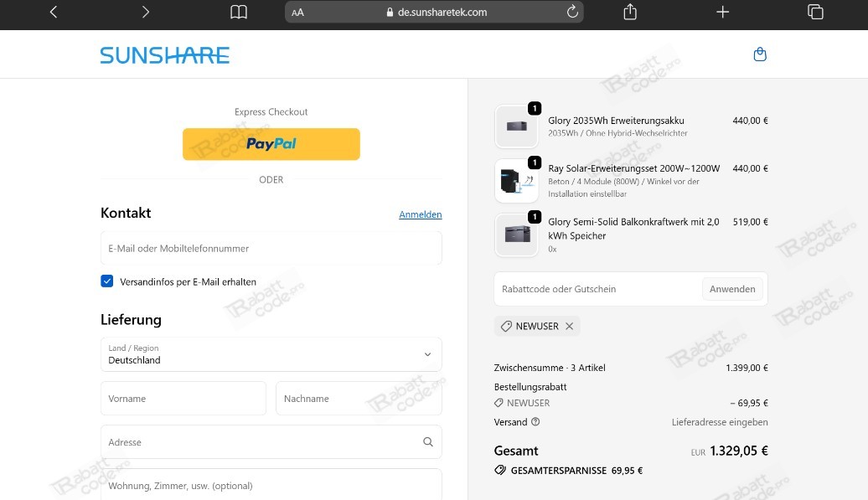Viewport: 868px width, 500px height.
Task: Click the Rabattcode oder Gutschein field
Action: tap(598, 289)
